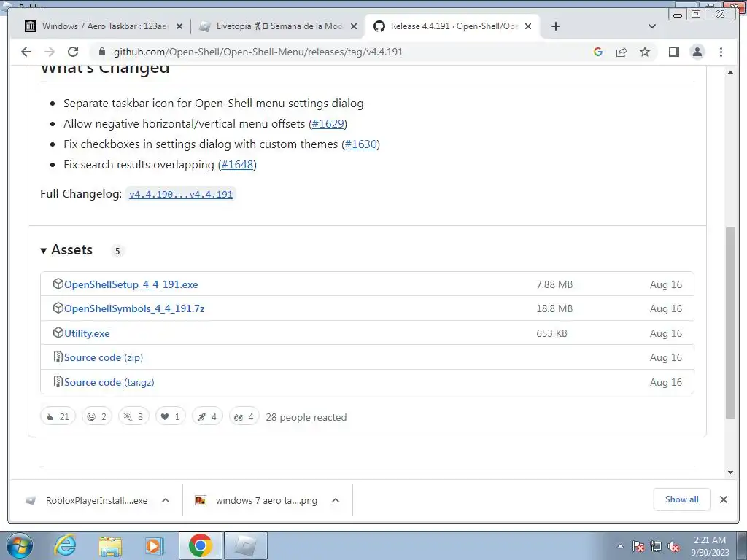This screenshot has width=747, height=560.
Task: Open issue link #1629
Action: (x=328, y=124)
